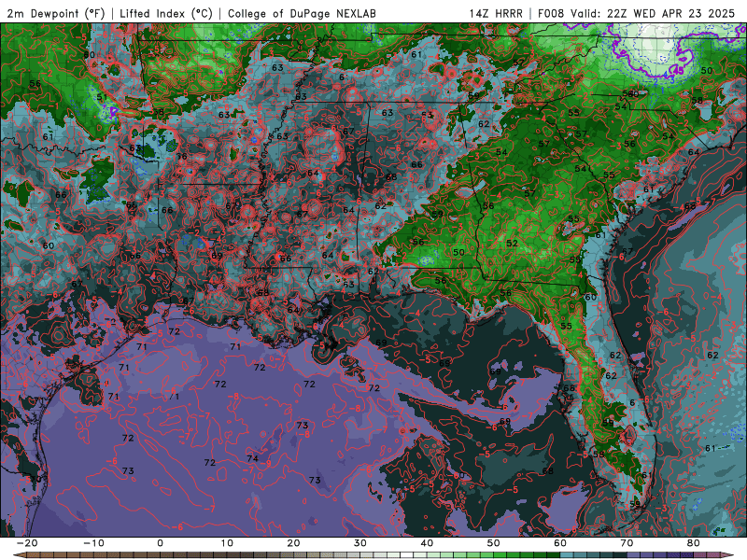Screen dimensions: 747x560
Task: Click the "80" color scale label
Action: pos(694,543)
